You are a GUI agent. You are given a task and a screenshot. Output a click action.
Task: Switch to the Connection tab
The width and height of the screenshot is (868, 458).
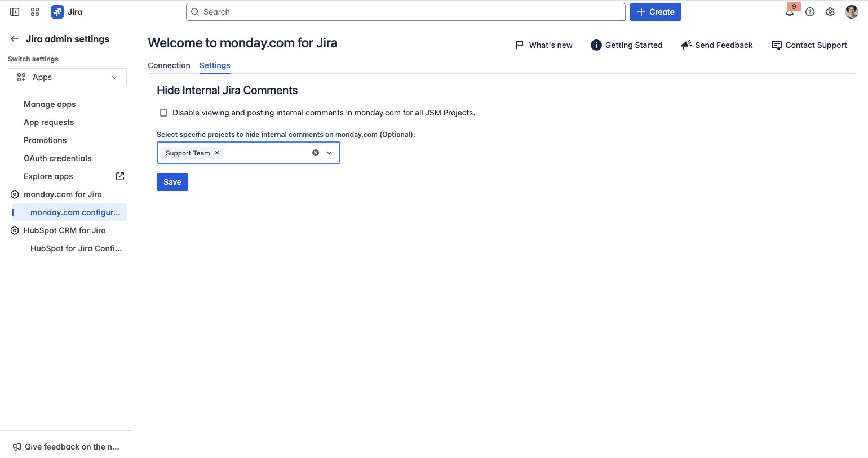coord(169,65)
